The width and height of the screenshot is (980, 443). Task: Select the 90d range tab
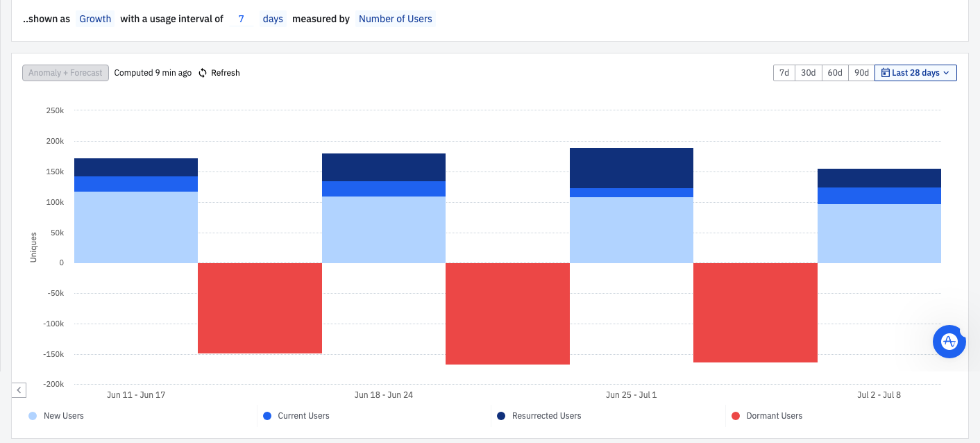coord(862,73)
